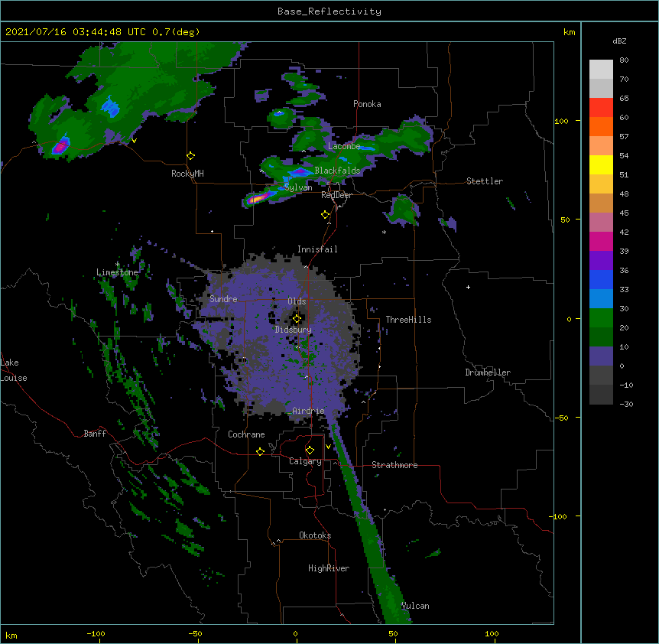Pick the bright green 20–30 dBZ legend color
Screen dimensions: 659x644
(601, 318)
